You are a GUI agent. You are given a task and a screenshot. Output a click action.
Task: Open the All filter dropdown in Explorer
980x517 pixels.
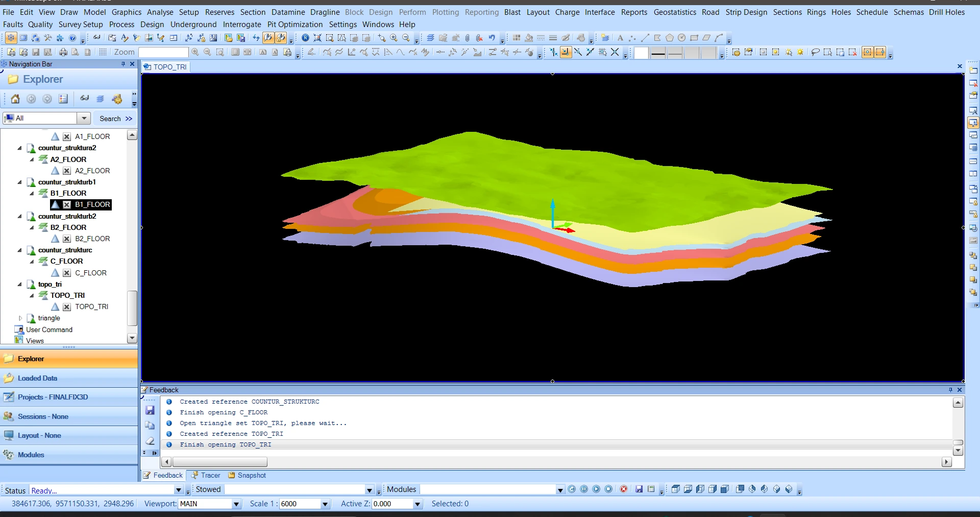[x=84, y=119]
